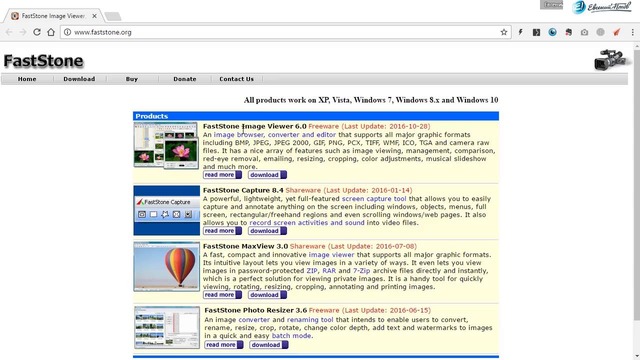Follow the 'record screen activities and sound' link

point(307,223)
